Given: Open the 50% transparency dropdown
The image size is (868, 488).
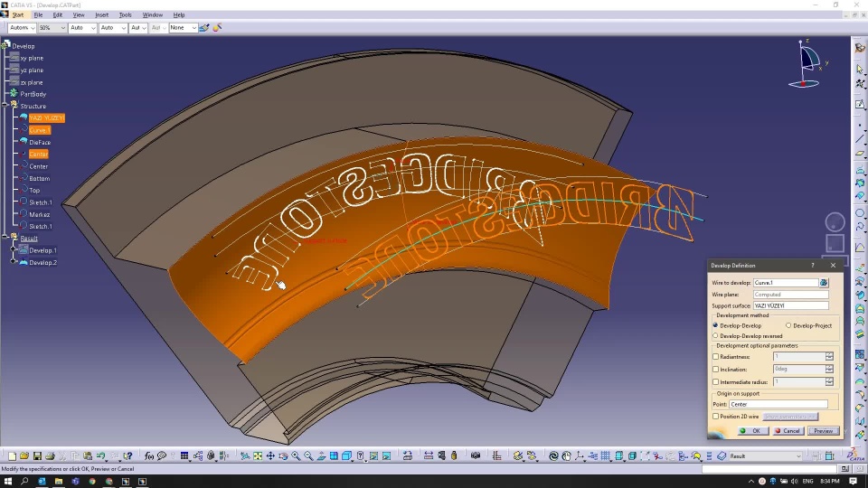Looking at the screenshot, I should [52, 28].
